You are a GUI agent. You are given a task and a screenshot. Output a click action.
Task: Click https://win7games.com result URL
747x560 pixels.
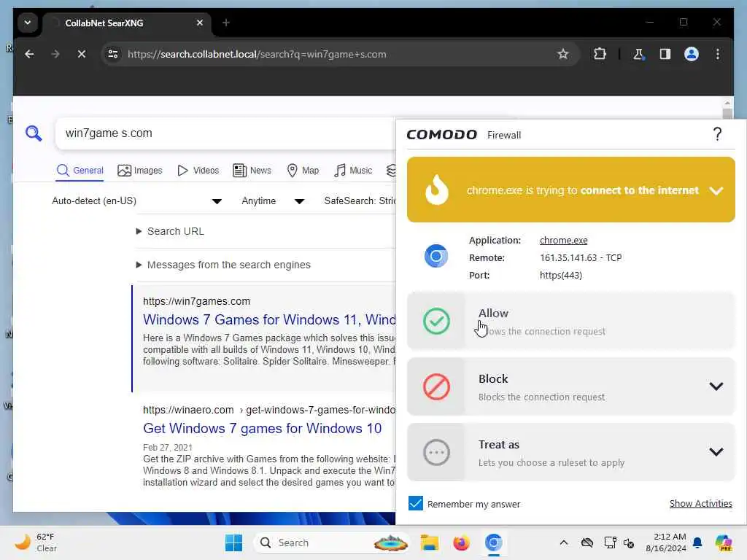(x=196, y=301)
